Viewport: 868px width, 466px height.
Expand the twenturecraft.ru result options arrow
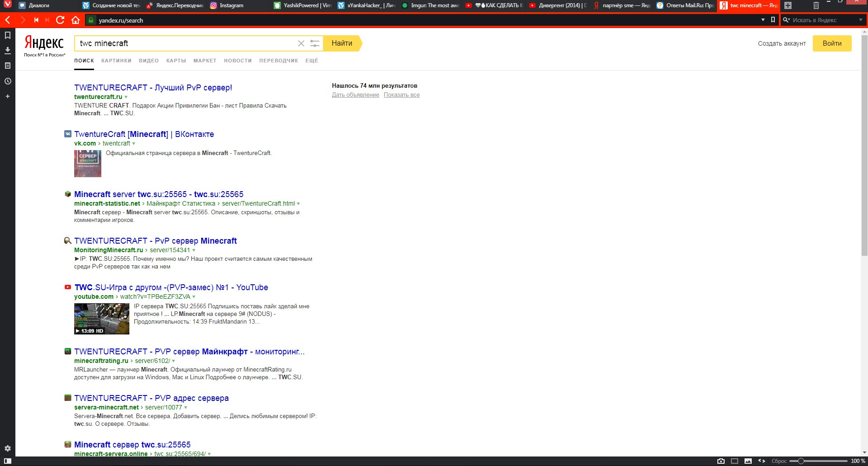point(126,97)
